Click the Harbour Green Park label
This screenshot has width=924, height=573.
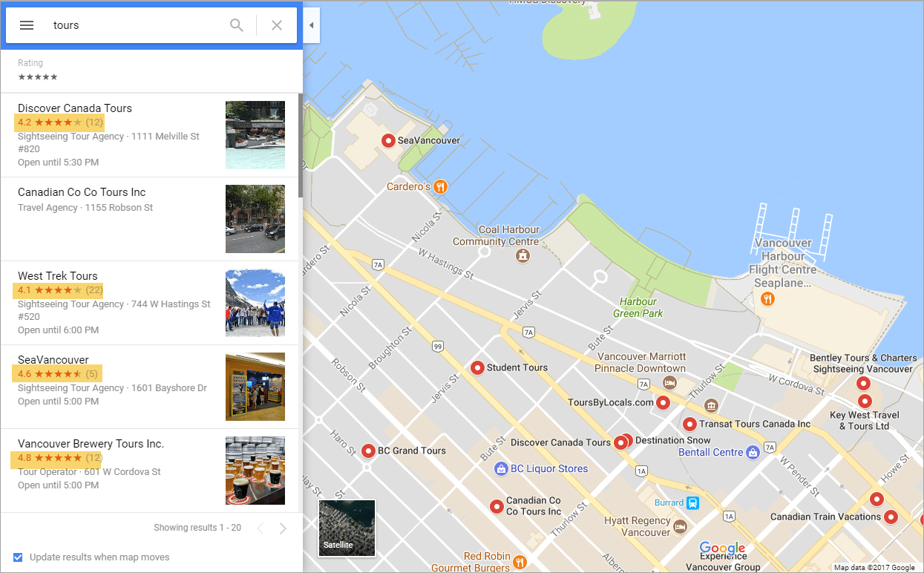point(638,307)
